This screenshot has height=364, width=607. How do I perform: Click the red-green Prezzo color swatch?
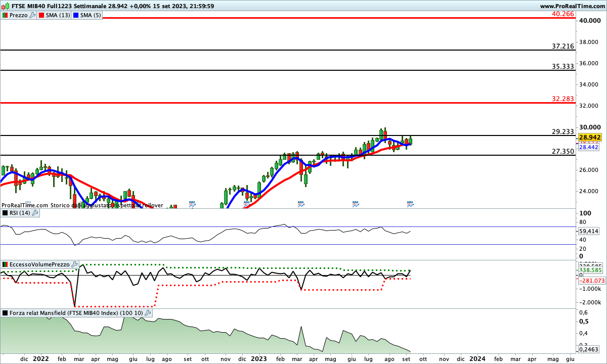pos(5,15)
